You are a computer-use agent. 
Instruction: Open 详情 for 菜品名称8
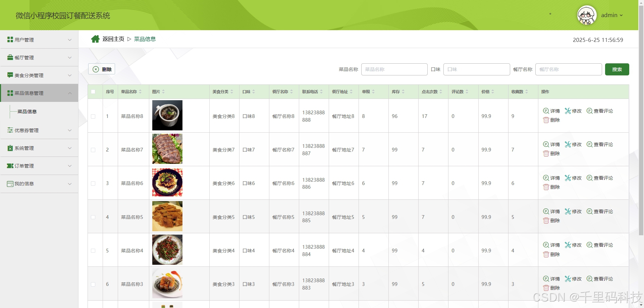[551, 111]
